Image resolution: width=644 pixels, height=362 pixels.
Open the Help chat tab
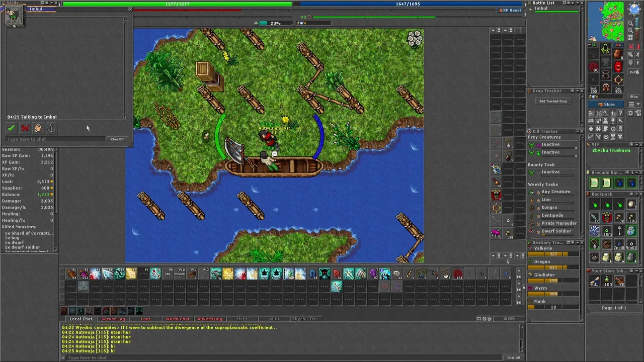tap(242, 319)
